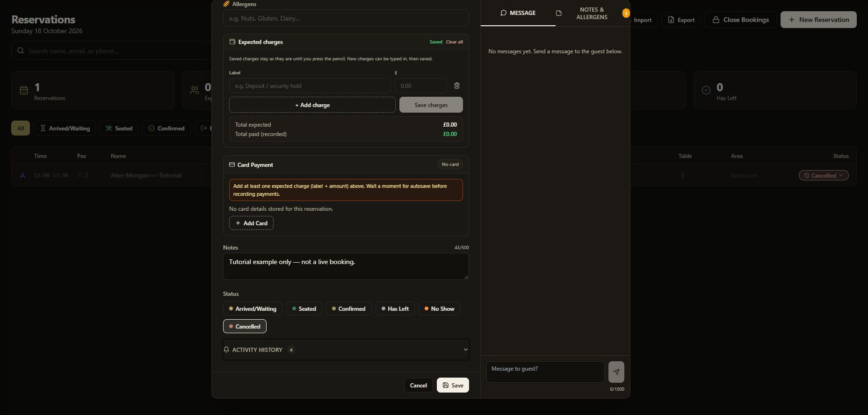Click the Save button
This screenshot has height=415, width=868.
point(453,385)
